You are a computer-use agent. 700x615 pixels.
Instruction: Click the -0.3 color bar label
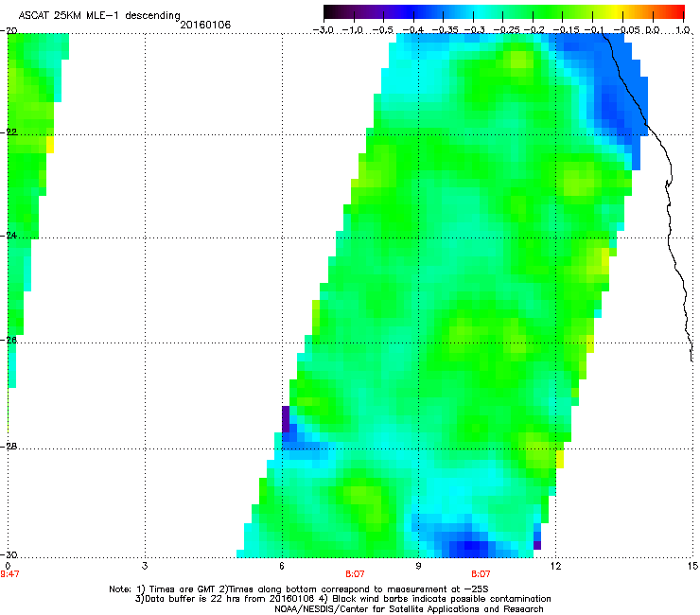(x=473, y=30)
